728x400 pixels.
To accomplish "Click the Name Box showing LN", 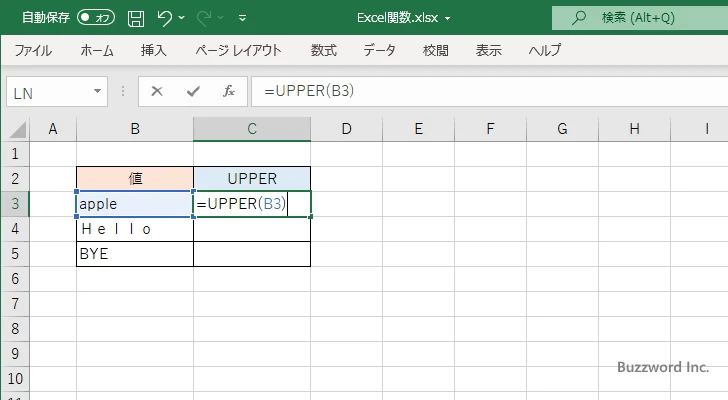I will coord(49,92).
